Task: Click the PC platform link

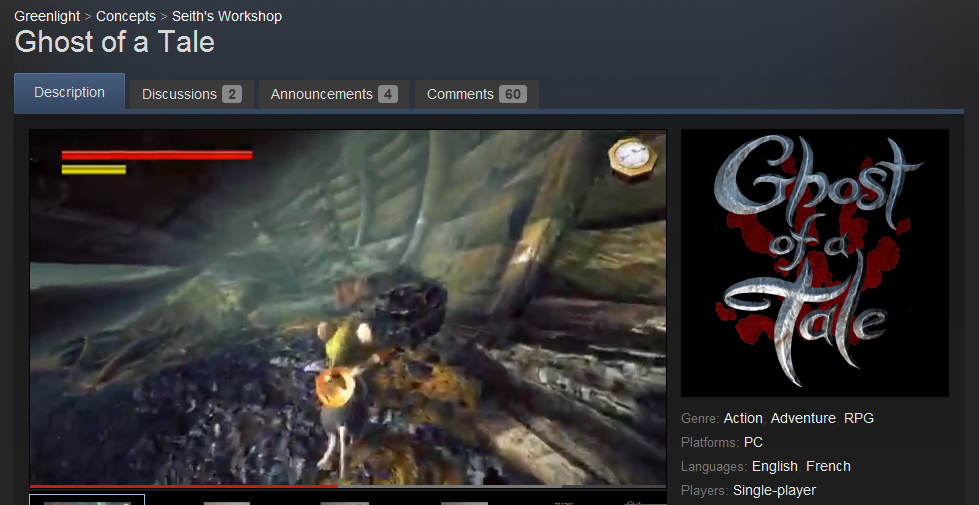Action: click(753, 443)
